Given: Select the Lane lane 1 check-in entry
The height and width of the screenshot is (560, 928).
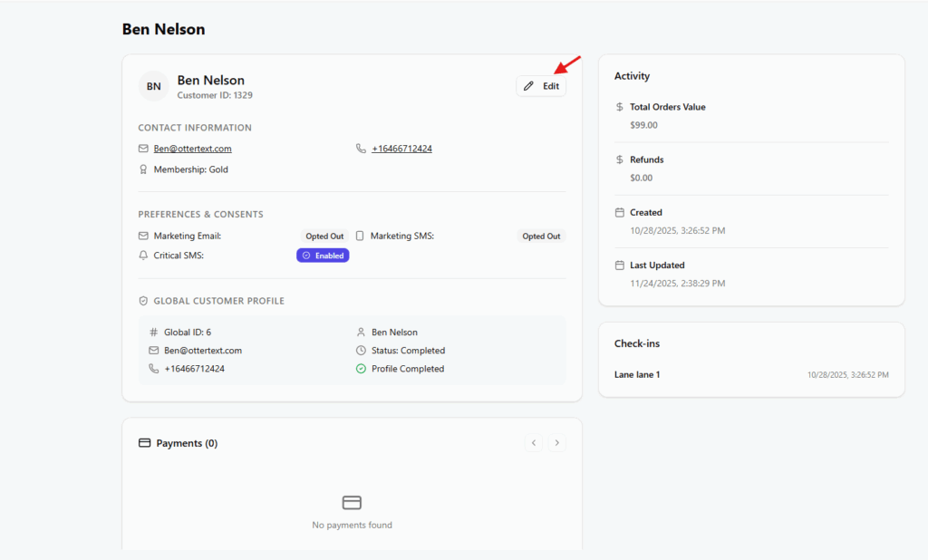Looking at the screenshot, I should click(x=637, y=374).
